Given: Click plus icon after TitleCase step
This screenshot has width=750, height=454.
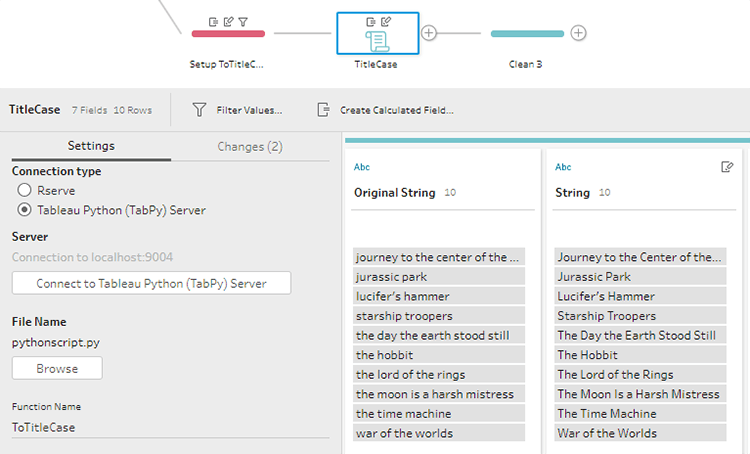Looking at the screenshot, I should 429,33.
